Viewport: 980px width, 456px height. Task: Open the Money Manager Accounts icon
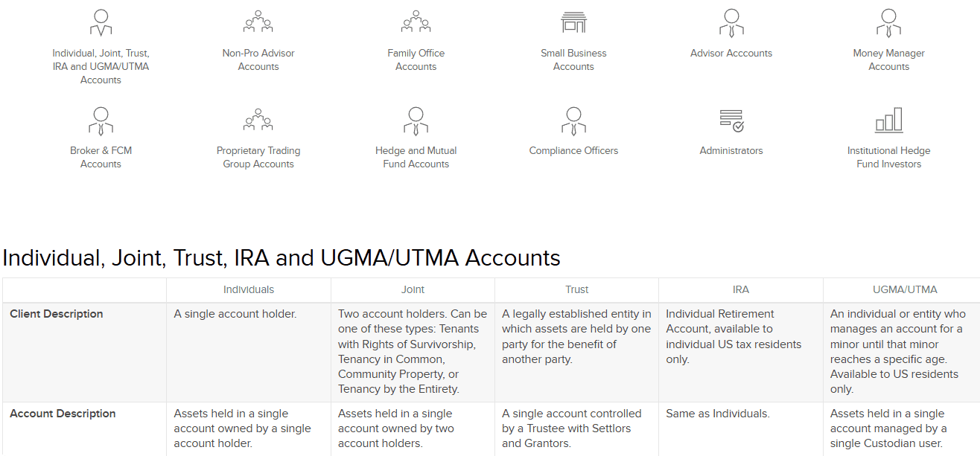click(888, 22)
